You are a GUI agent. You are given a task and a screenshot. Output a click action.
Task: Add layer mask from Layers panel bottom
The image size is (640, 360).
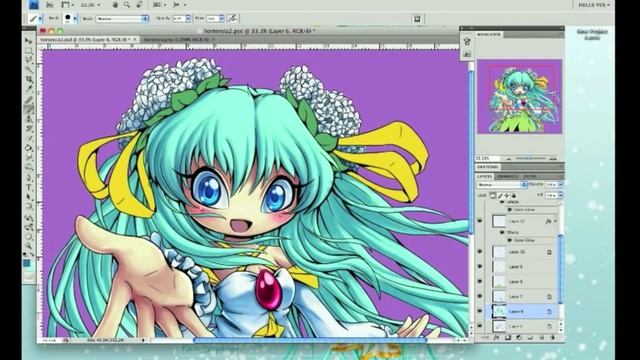pos(508,338)
